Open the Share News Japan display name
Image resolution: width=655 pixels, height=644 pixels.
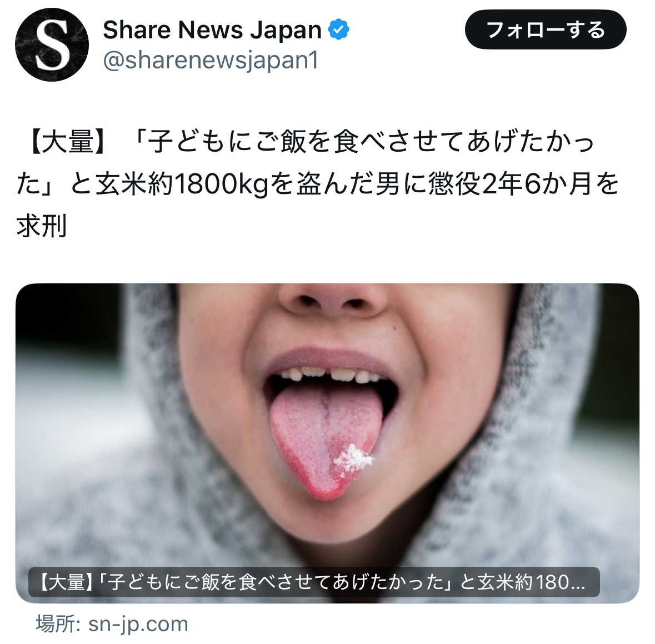[x=212, y=29]
